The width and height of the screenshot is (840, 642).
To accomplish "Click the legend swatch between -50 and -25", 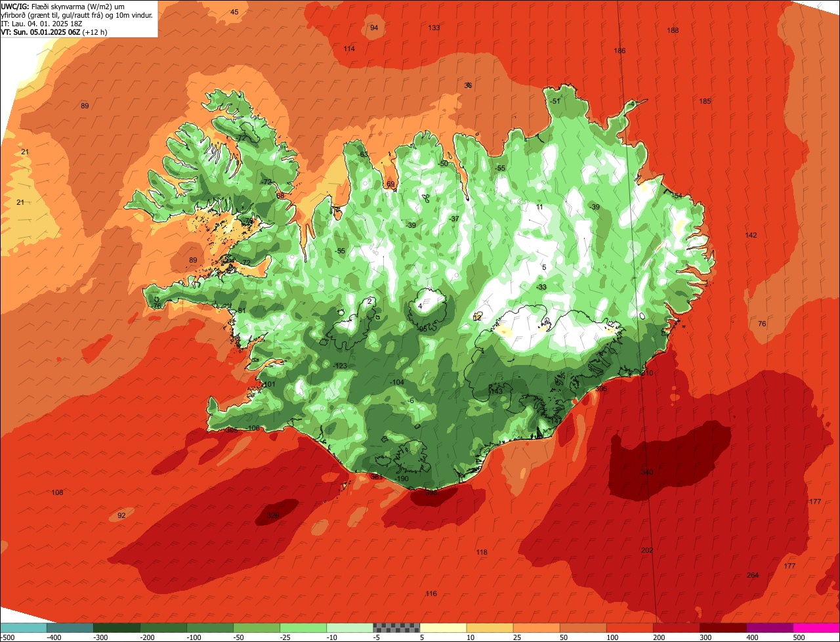I will (257, 628).
